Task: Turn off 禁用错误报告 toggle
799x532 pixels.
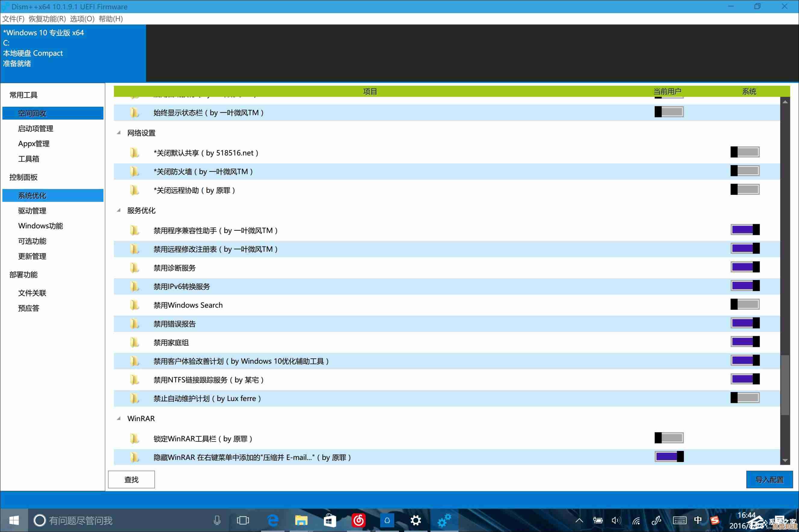Action: [745, 323]
